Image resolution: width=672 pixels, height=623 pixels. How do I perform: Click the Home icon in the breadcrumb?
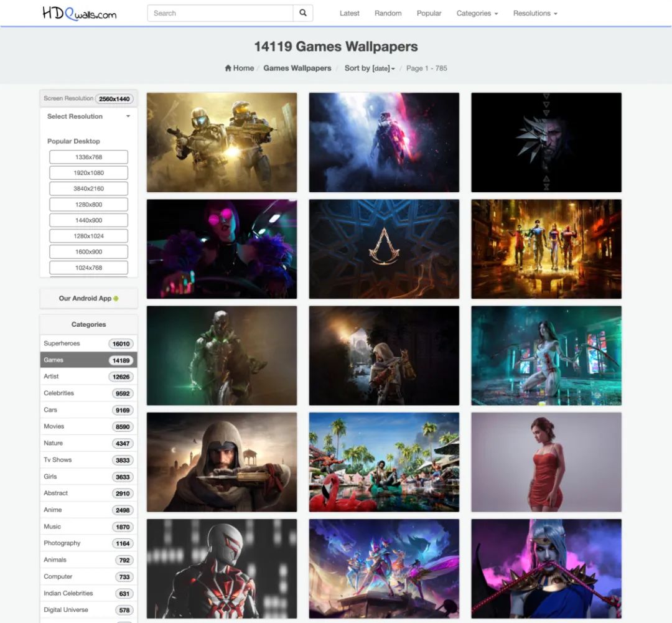point(228,68)
